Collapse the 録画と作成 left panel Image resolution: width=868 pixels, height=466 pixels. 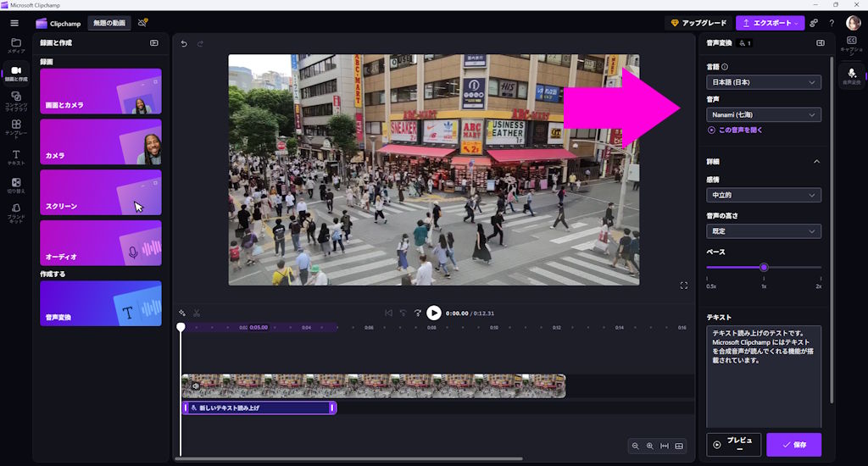click(154, 42)
